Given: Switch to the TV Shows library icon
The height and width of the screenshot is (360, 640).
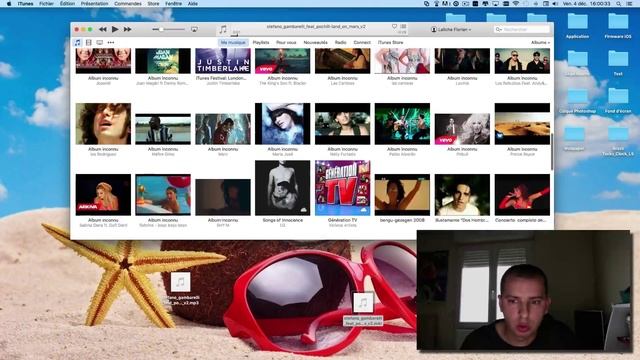Looking at the screenshot, I should pyautogui.click(x=100, y=42).
